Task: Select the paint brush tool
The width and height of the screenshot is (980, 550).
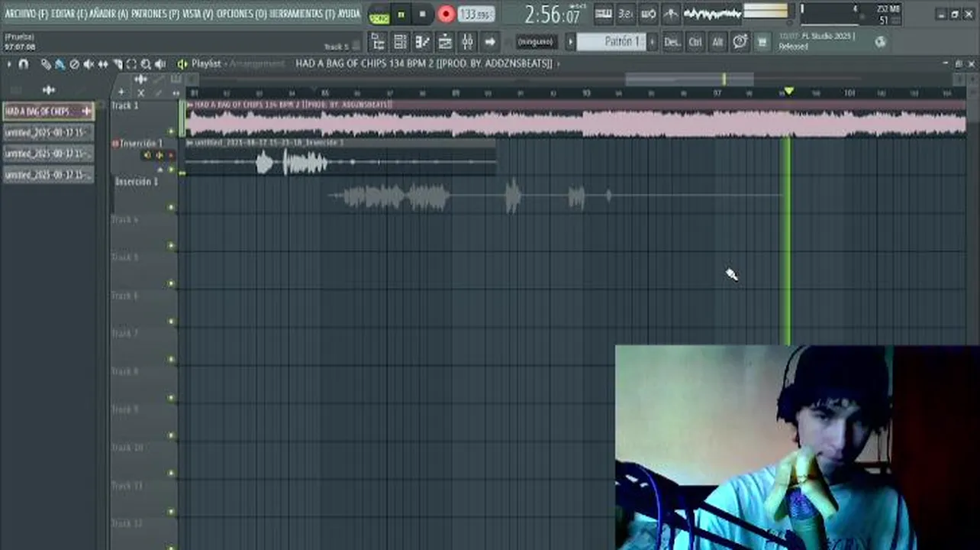Action: click(x=60, y=64)
